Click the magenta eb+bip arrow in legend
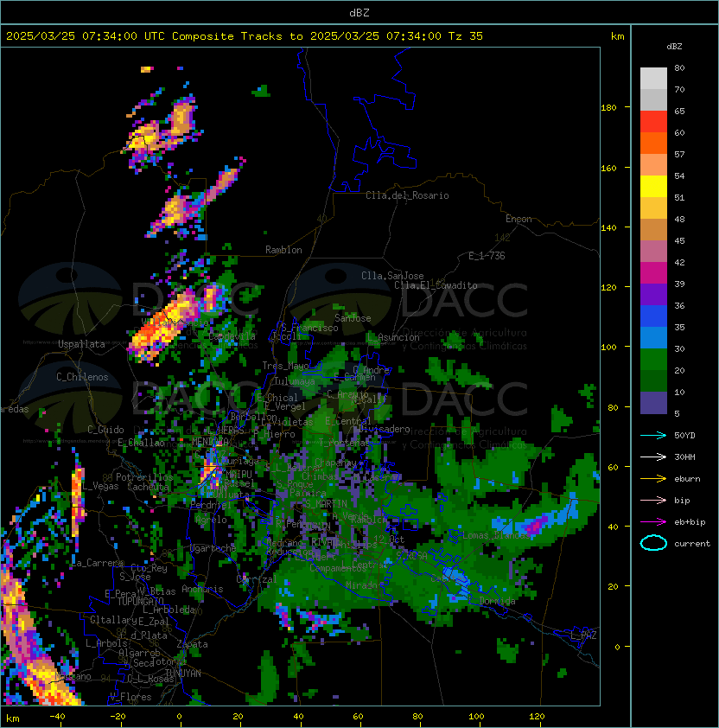Image resolution: width=719 pixels, height=728 pixels. pyautogui.click(x=653, y=522)
